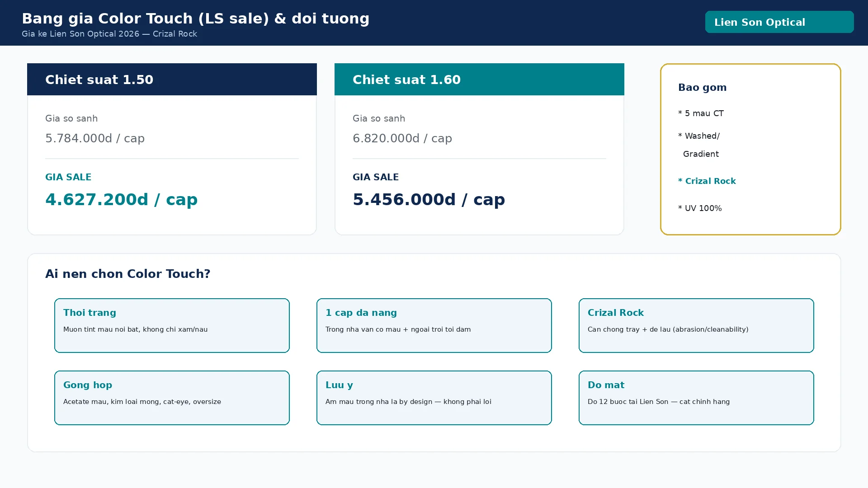
Task: Open the Thoi trang card
Action: pos(172,325)
